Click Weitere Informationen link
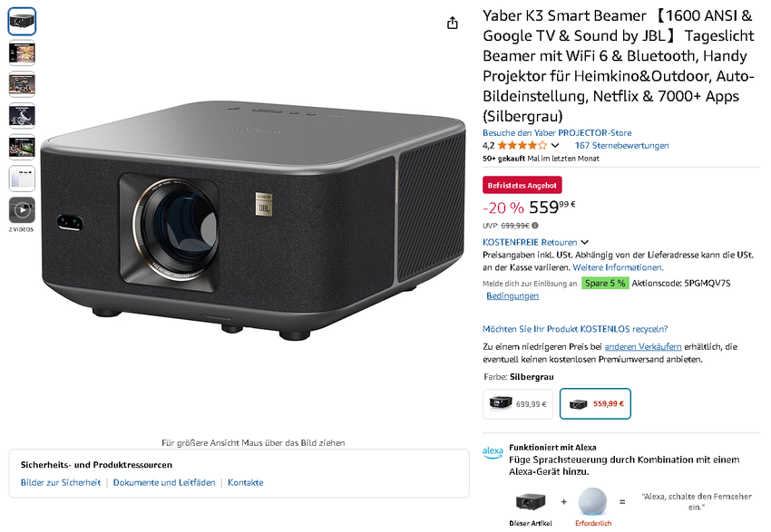The width and height of the screenshot is (771, 532). (618, 267)
